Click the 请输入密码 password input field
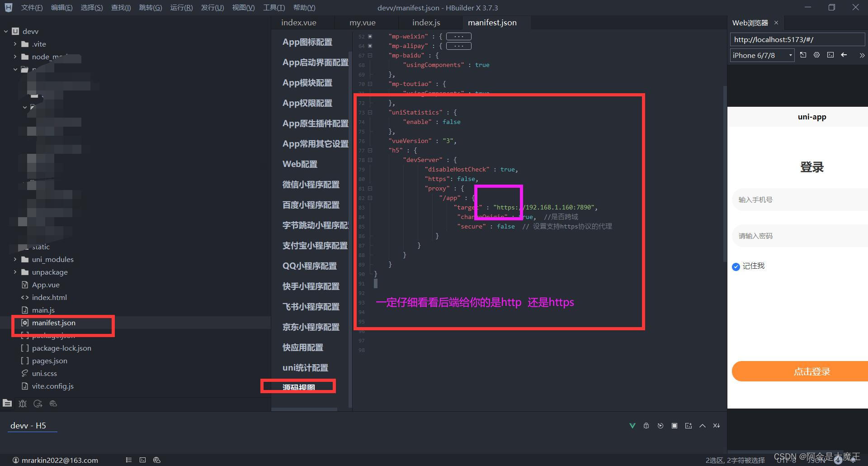The height and width of the screenshot is (466, 868). click(x=800, y=236)
